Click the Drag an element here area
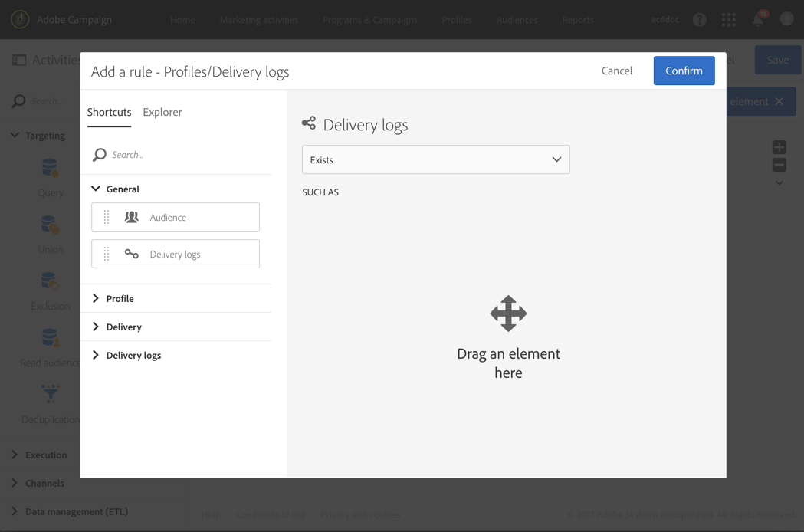This screenshot has width=804, height=532. (x=508, y=337)
